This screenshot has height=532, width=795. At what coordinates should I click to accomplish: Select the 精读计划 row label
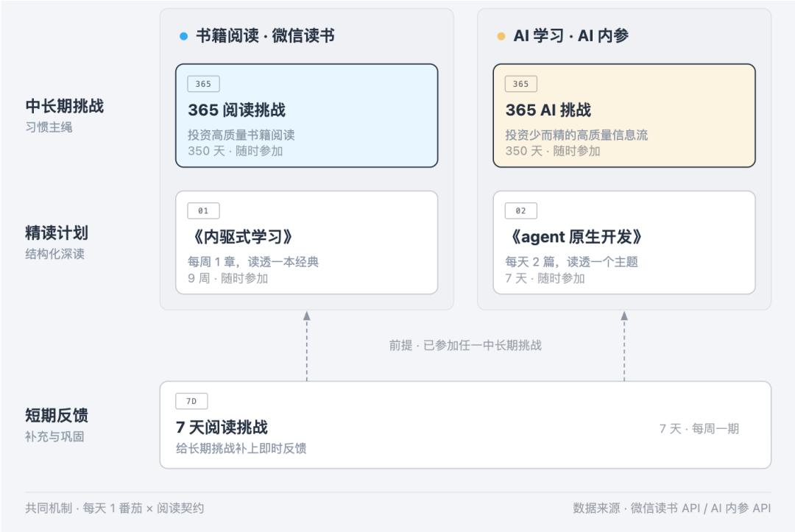(56, 233)
